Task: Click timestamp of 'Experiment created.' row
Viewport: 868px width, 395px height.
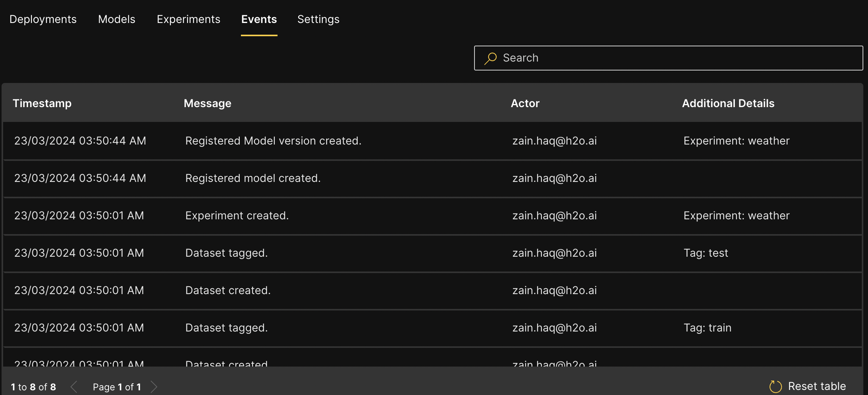Action: point(79,215)
